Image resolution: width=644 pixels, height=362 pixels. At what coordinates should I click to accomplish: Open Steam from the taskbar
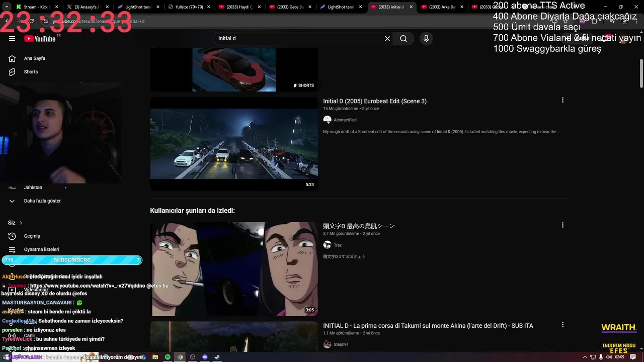[217, 357]
